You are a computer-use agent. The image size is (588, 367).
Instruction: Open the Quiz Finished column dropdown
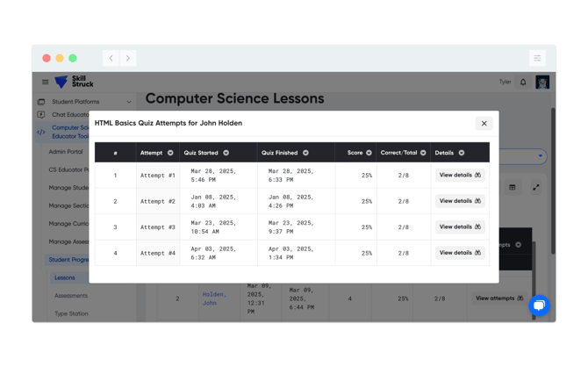click(305, 153)
